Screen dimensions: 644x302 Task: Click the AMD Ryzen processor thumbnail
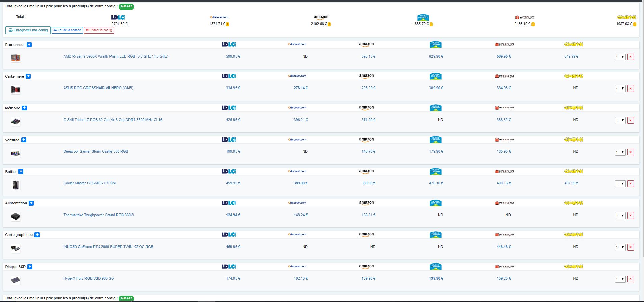[x=16, y=58]
